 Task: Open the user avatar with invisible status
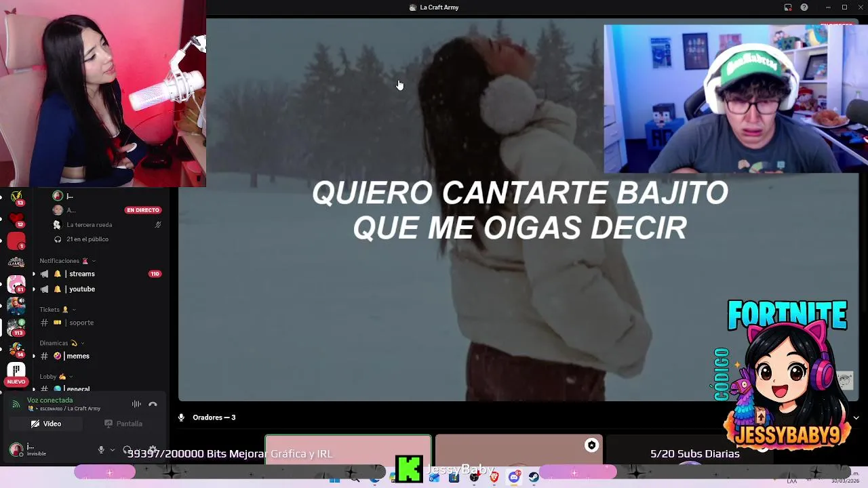coord(16,449)
